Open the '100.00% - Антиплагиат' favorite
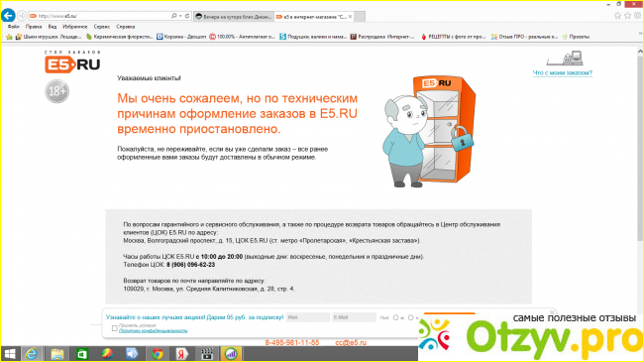Image resolution: width=644 pixels, height=362 pixels. (242, 37)
